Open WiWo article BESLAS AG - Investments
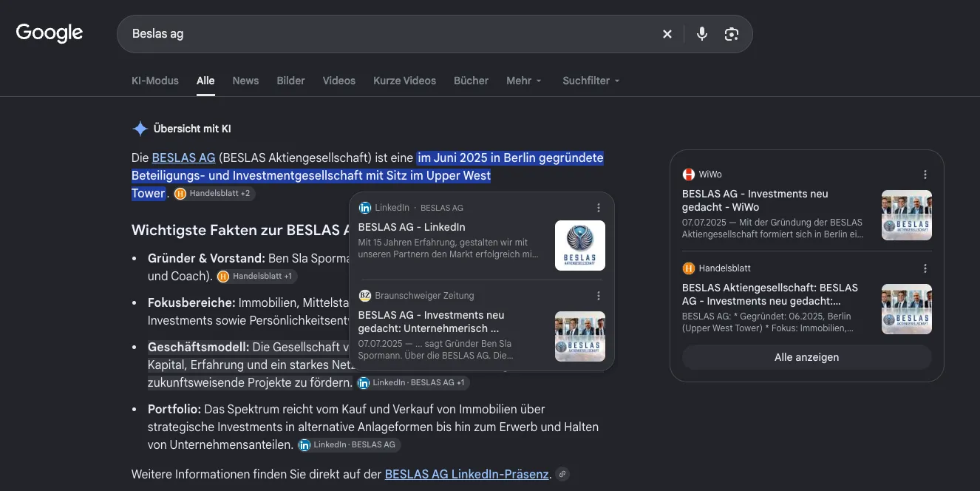The height and width of the screenshot is (491, 980). pyautogui.click(x=755, y=200)
